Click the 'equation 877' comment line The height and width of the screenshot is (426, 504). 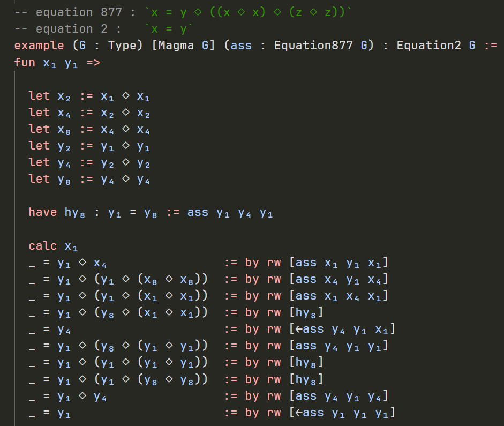pyautogui.click(x=183, y=12)
